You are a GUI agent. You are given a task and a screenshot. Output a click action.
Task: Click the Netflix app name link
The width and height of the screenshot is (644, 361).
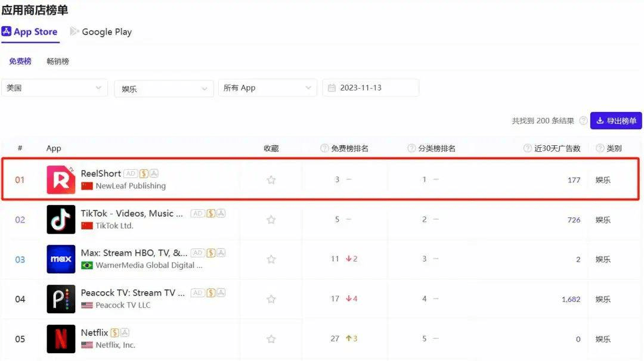[x=94, y=332]
